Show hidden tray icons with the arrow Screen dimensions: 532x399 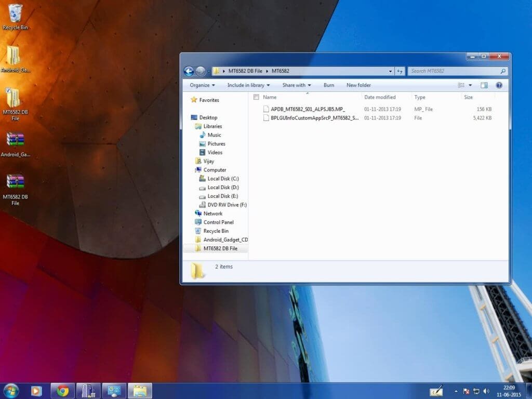(x=456, y=391)
